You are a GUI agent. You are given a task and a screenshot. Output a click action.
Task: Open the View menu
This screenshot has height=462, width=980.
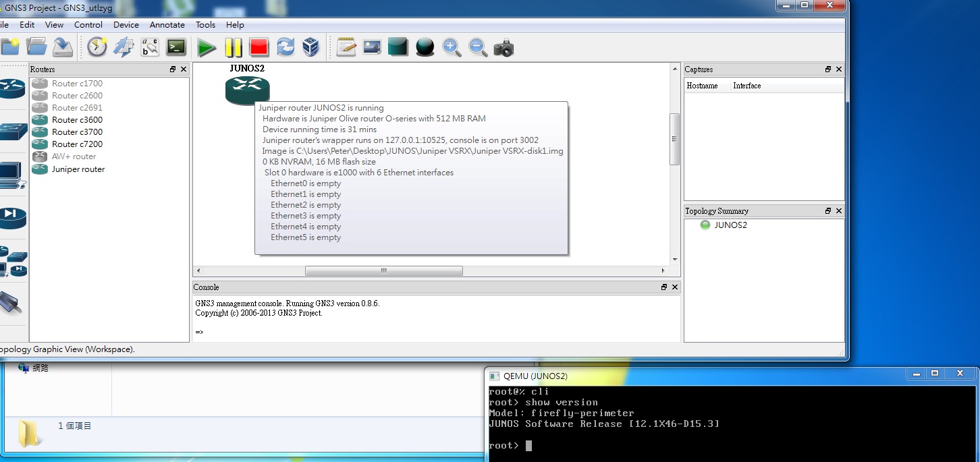(54, 24)
